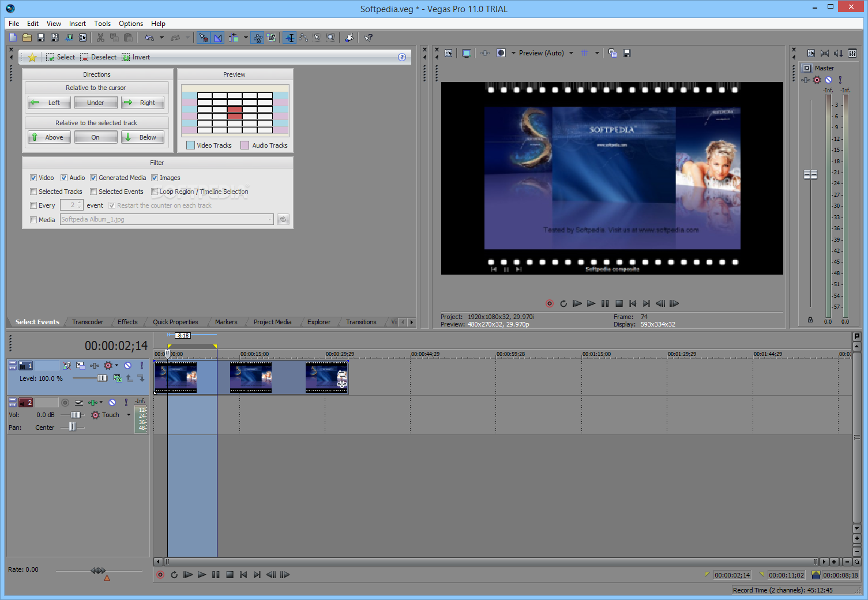Mute video track 1
Image resolution: width=868 pixels, height=600 pixels.
pyautogui.click(x=128, y=366)
